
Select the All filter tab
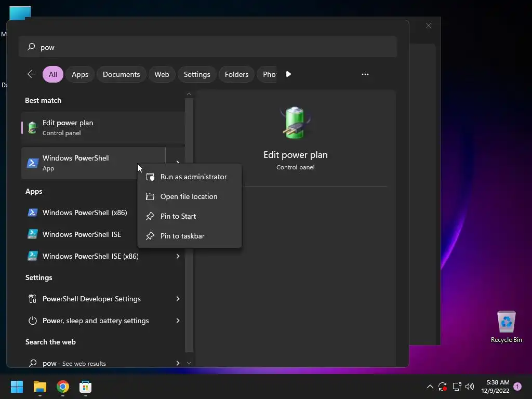(53, 74)
